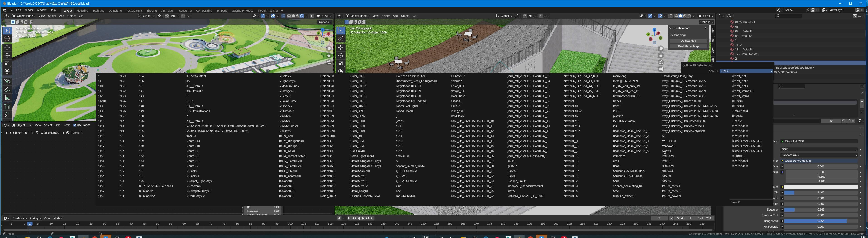
Task: Activate the Scale tool in left viewport
Action: [x=7, y=63]
